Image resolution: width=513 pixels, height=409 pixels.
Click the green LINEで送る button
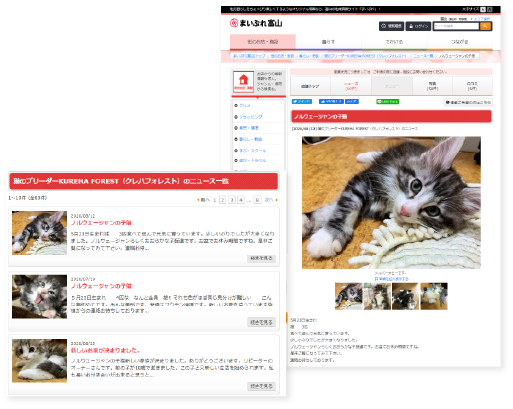tap(387, 102)
